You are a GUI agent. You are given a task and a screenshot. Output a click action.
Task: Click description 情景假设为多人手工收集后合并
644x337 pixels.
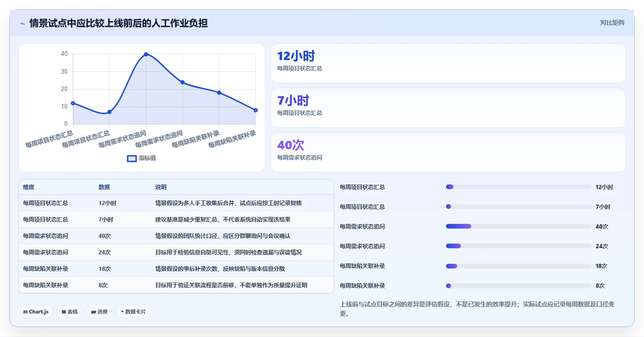pyautogui.click(x=229, y=203)
